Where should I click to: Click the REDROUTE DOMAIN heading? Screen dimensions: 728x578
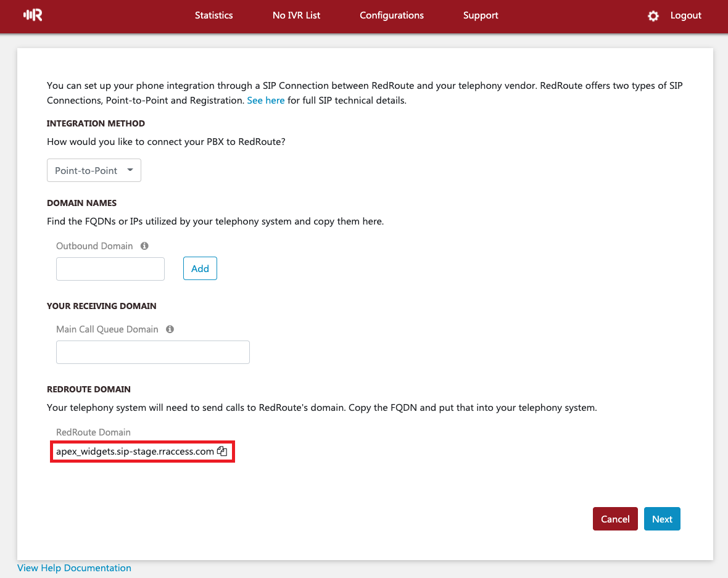(x=89, y=389)
